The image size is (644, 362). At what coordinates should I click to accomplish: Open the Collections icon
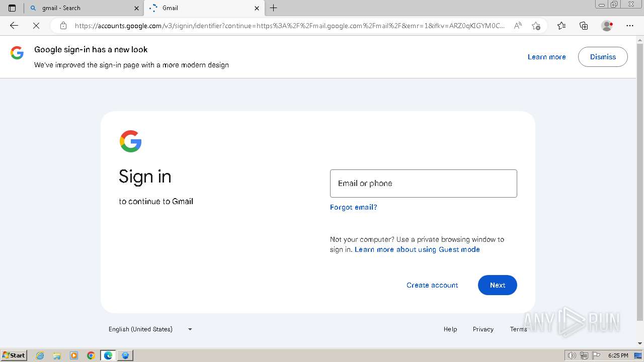pyautogui.click(x=584, y=26)
